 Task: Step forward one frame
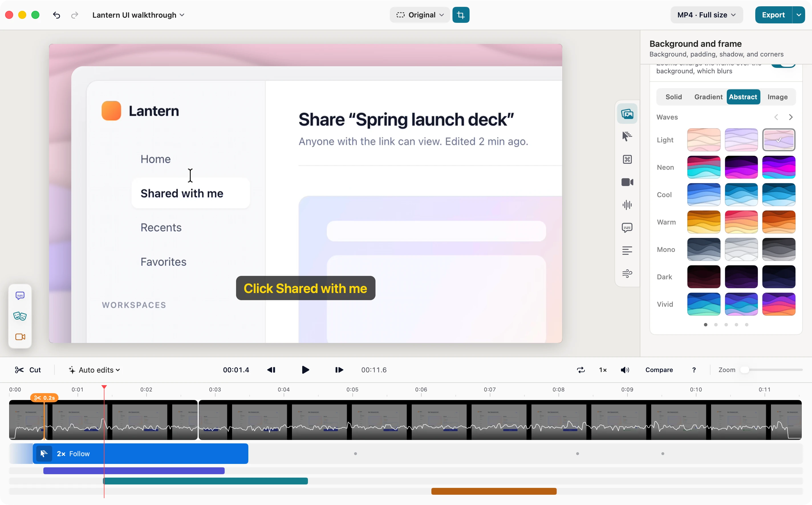point(339,370)
